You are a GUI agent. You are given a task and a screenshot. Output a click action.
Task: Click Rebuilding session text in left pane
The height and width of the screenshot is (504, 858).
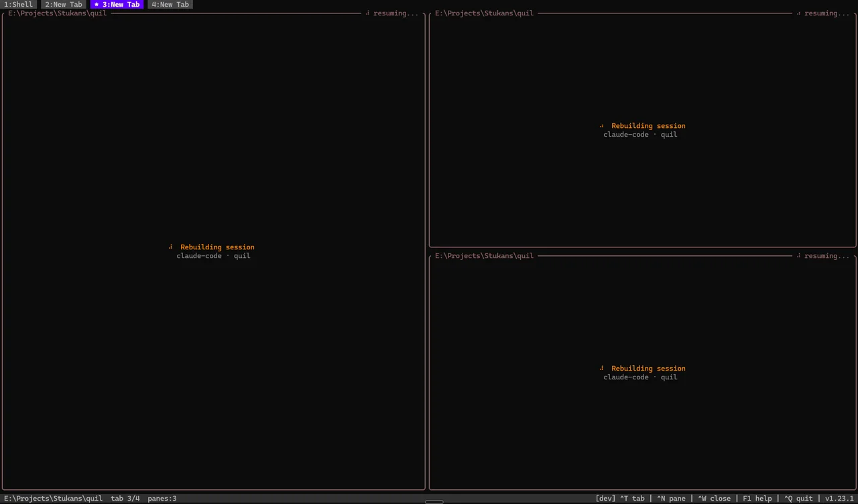pyautogui.click(x=217, y=247)
